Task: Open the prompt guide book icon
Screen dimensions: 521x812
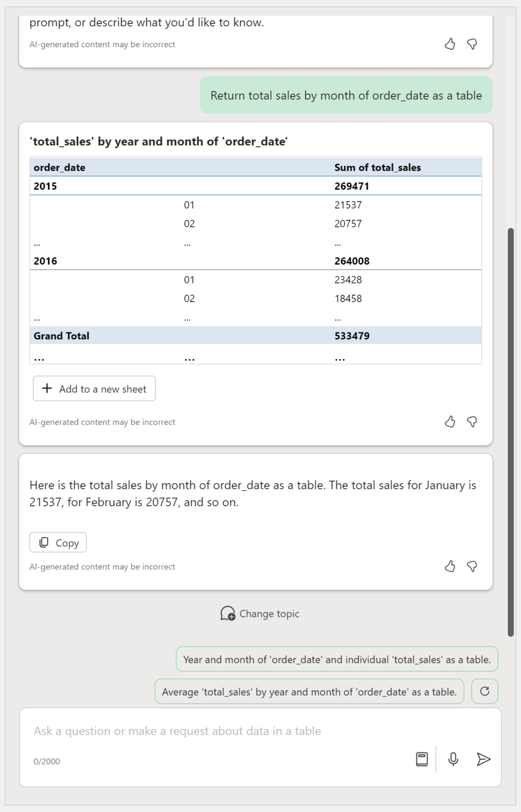Action: pyautogui.click(x=422, y=759)
